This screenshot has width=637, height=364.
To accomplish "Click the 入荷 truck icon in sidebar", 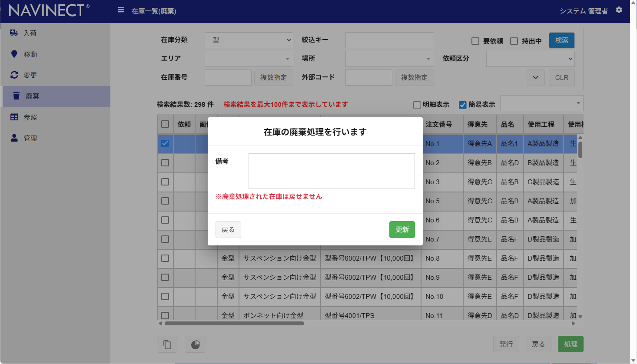I will click(x=14, y=33).
